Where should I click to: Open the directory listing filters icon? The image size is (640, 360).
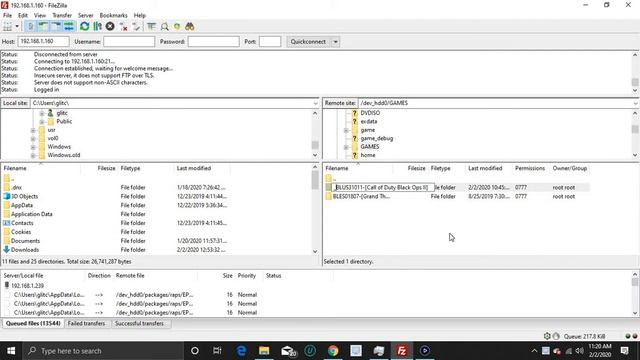151,27
